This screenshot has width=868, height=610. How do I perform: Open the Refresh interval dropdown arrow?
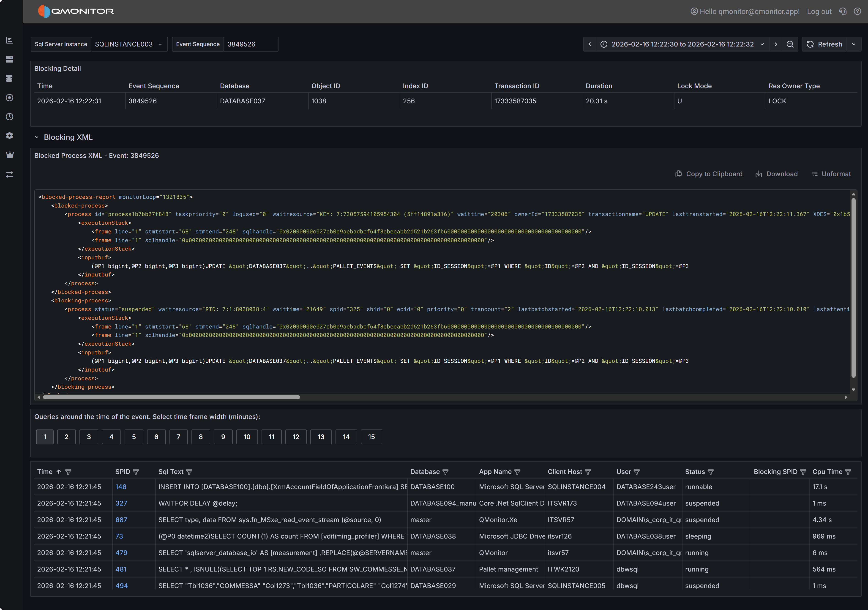pos(854,44)
